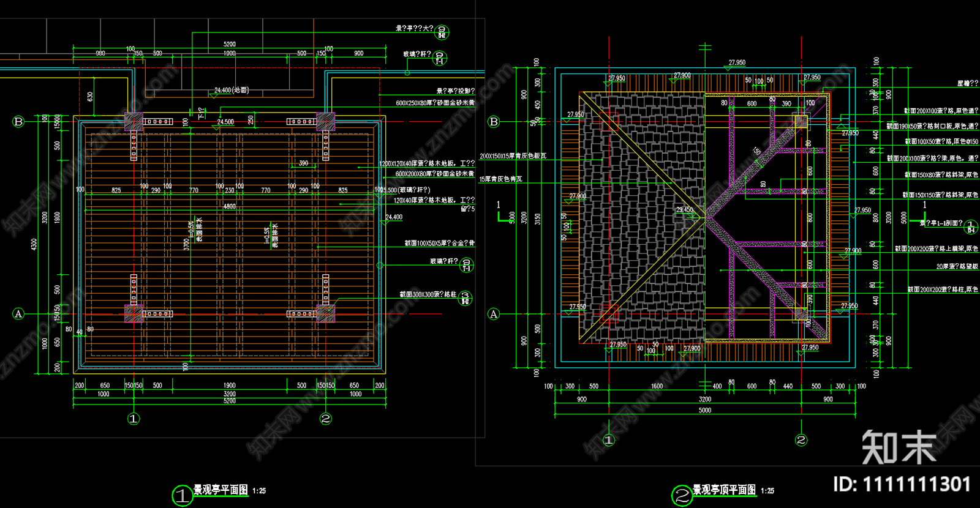
Task: Click detail bubble next to 景?亭??大? label
Action: (442, 32)
